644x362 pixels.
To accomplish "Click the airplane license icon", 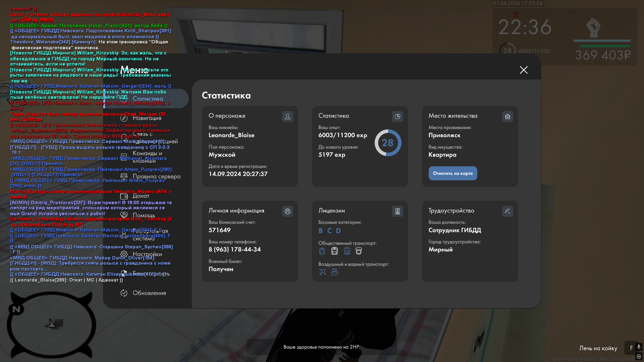I will pos(322,272).
